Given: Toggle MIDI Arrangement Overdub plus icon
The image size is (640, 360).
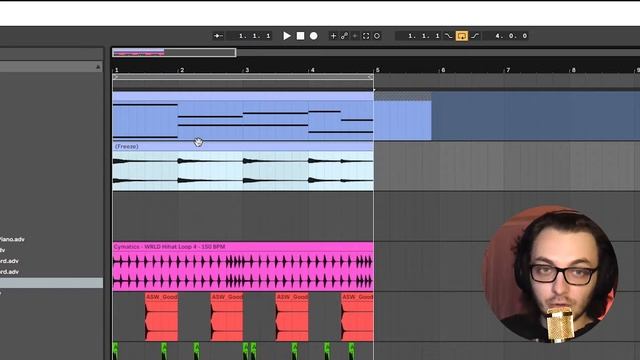Looking at the screenshot, I should 333,36.
